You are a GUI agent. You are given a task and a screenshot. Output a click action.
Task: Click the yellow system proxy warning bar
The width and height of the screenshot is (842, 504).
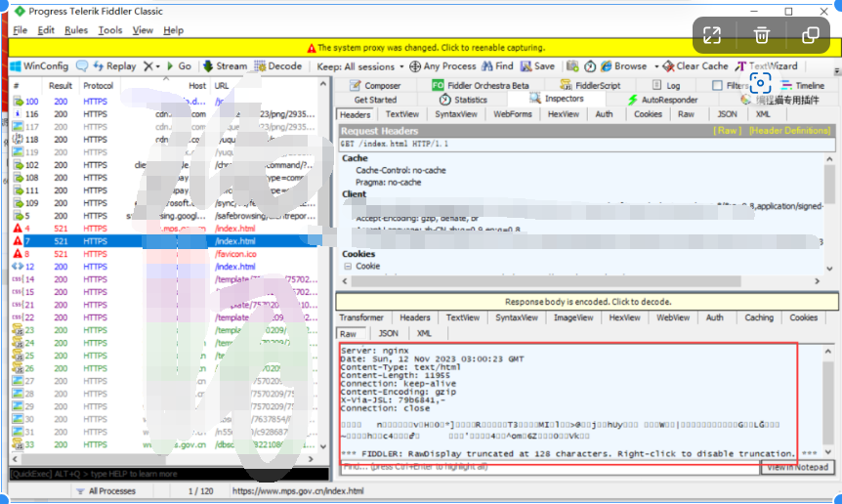tap(425, 47)
